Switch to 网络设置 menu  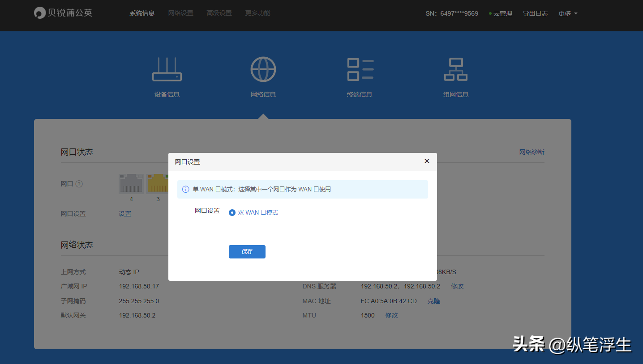point(181,13)
